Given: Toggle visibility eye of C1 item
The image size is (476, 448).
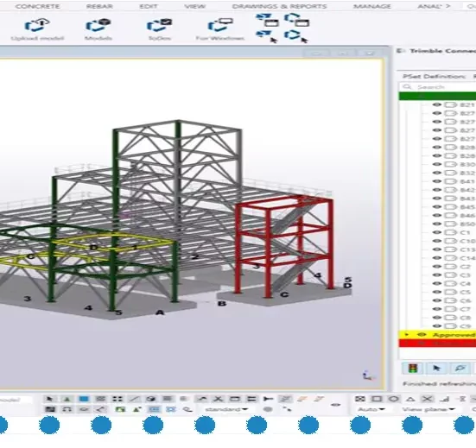Looking at the screenshot, I should coord(436,232).
